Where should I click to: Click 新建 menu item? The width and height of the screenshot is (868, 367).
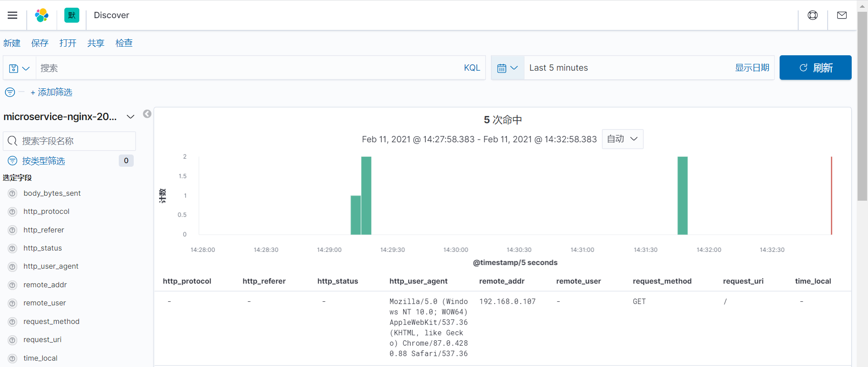(12, 43)
